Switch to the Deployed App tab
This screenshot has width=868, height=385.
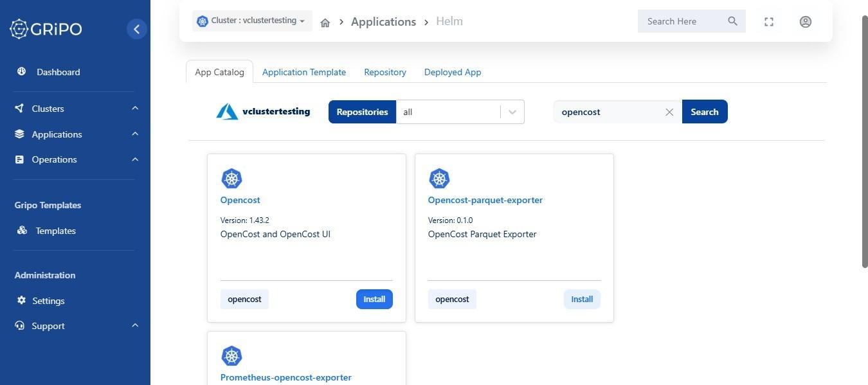tap(453, 72)
